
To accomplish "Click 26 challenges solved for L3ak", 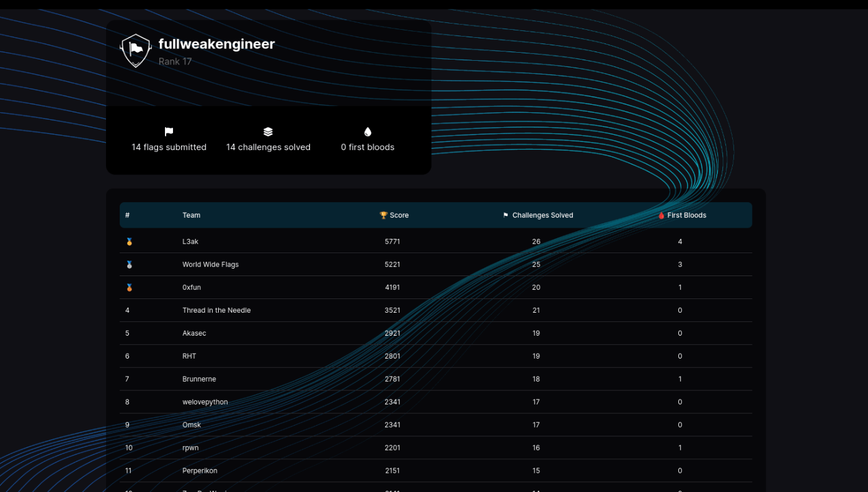I will pos(536,241).
